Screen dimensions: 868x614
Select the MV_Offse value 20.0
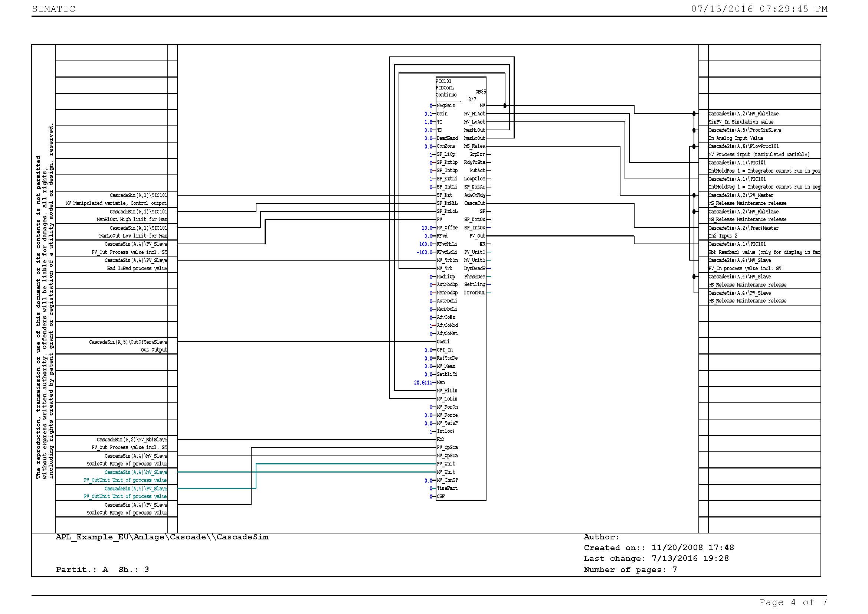click(427, 228)
